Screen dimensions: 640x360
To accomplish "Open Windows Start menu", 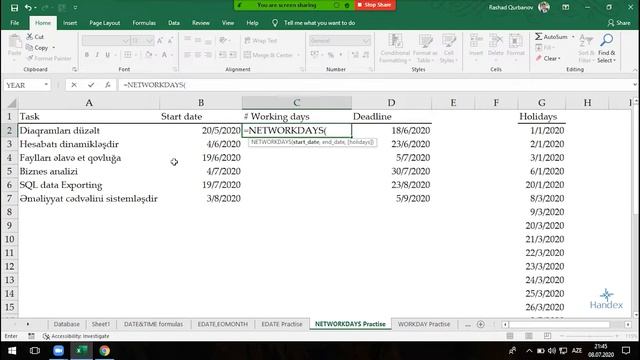I will point(12,351).
